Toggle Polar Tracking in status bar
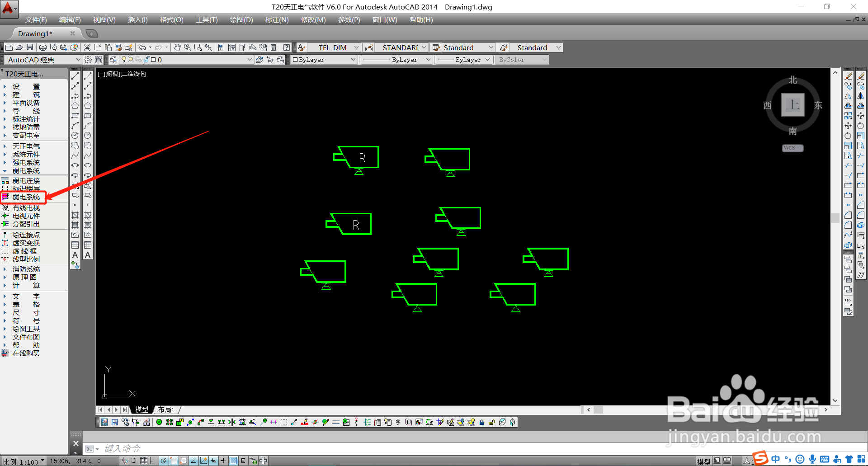The image size is (868, 466). (163, 461)
